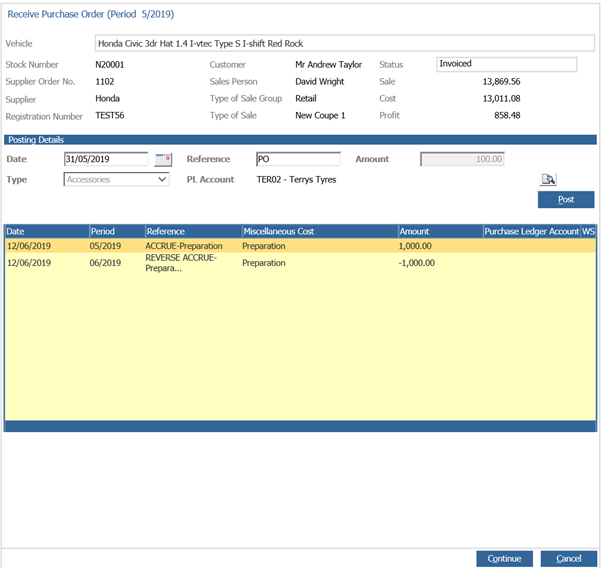
Task: Click the Reference column header in grid
Action: (193, 231)
